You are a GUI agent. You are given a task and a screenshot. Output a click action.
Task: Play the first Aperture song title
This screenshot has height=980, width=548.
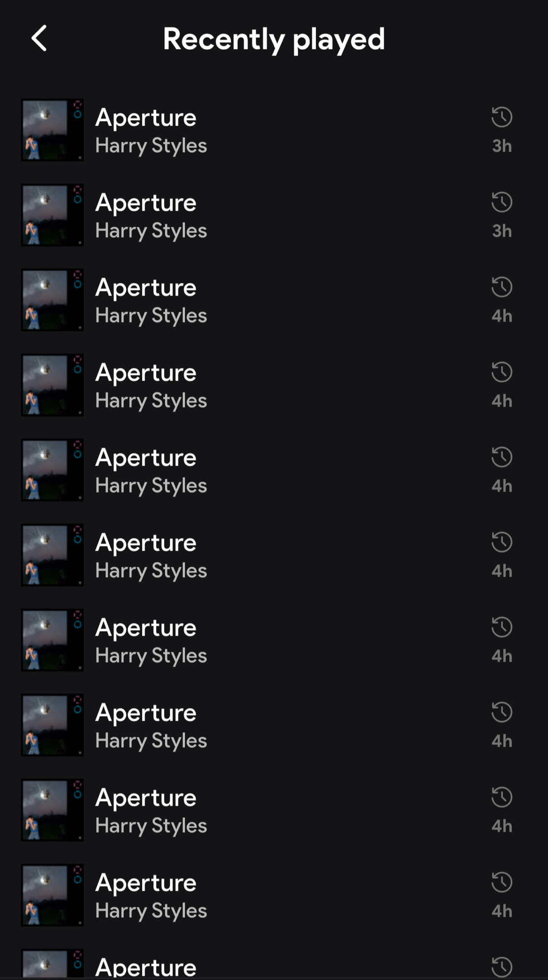[x=146, y=118]
